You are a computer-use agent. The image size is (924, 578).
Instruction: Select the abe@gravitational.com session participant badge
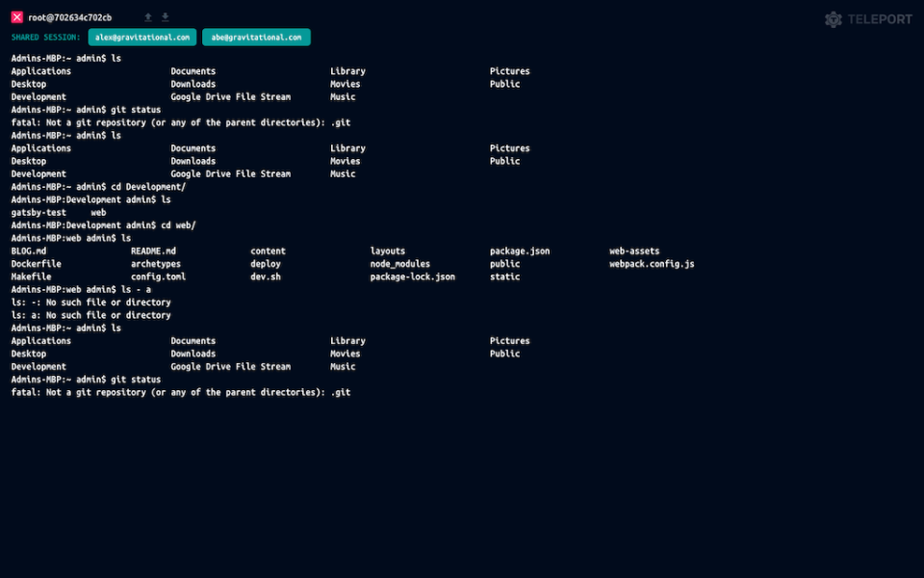pos(256,37)
